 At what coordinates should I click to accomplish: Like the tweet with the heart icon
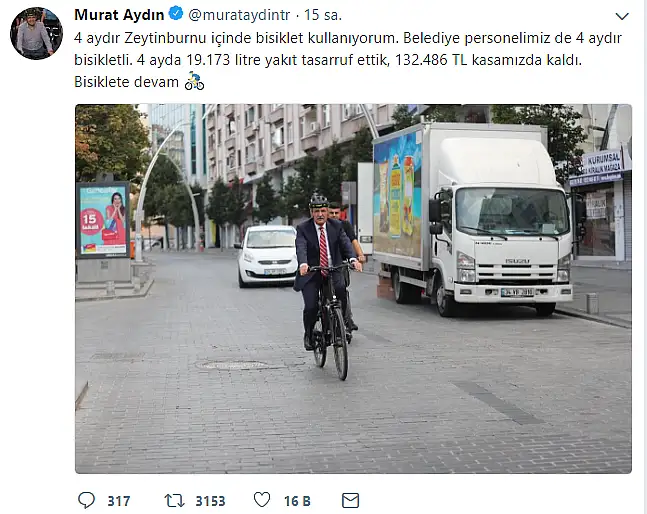tap(262, 500)
